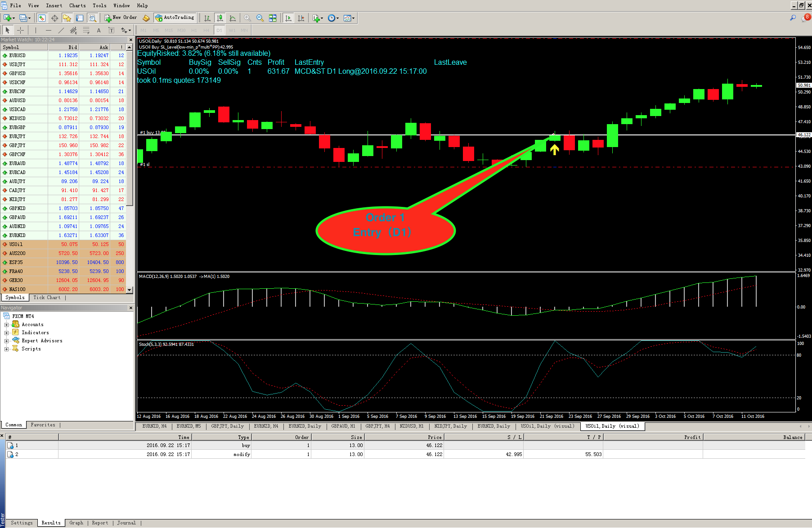
Task: Toggle the chart Auto Scroll icon
Action: pyautogui.click(x=288, y=18)
